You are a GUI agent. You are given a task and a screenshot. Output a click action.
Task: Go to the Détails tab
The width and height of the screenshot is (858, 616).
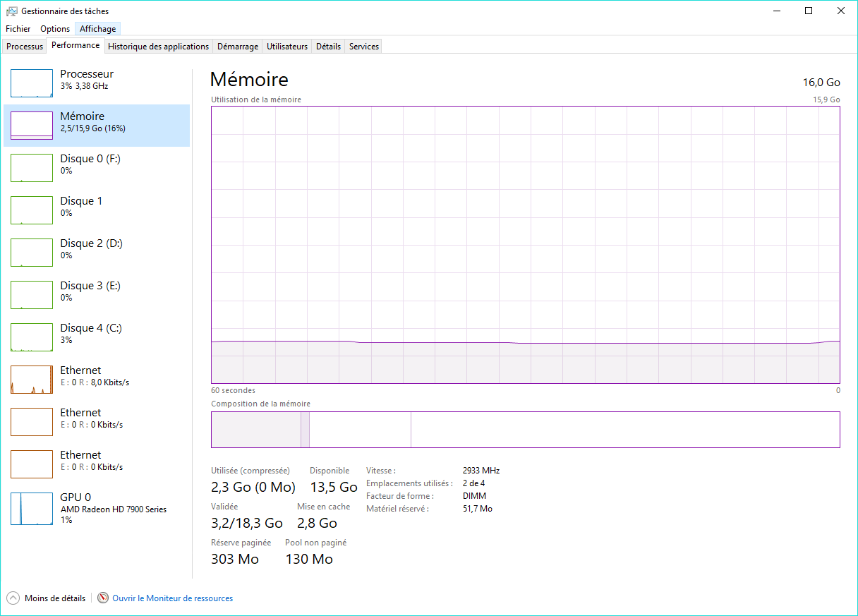[328, 47]
